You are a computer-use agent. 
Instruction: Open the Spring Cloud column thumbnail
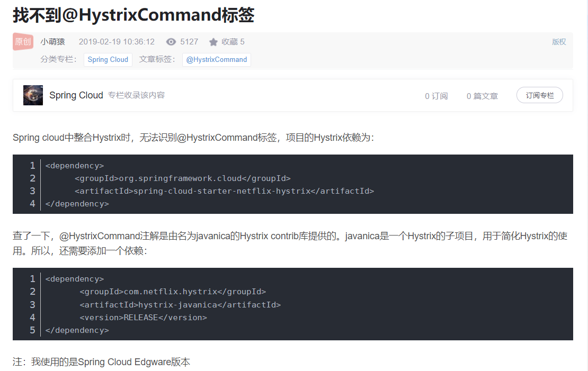coord(33,95)
